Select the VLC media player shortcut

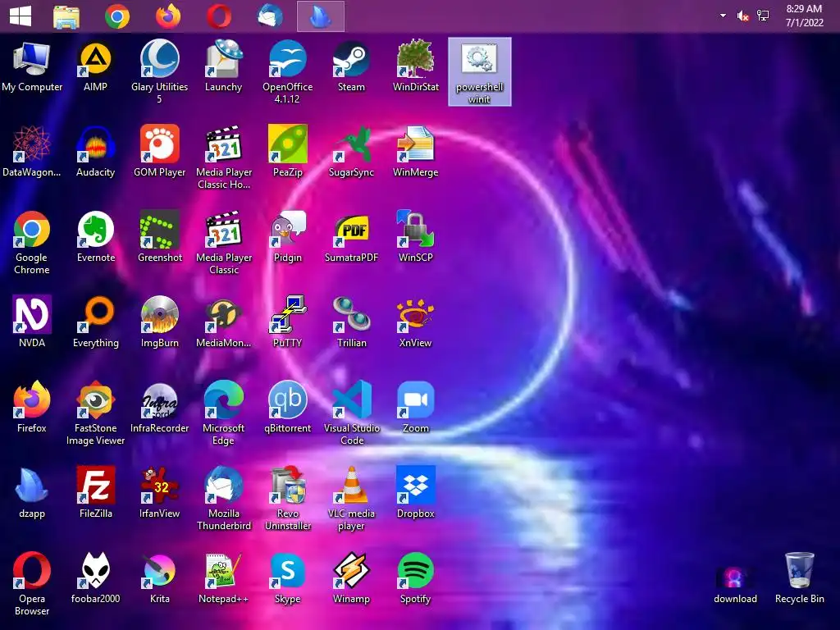coord(351,498)
